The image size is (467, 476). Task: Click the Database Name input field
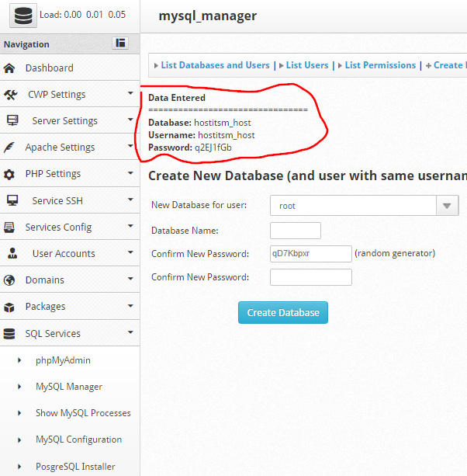pyautogui.click(x=295, y=231)
